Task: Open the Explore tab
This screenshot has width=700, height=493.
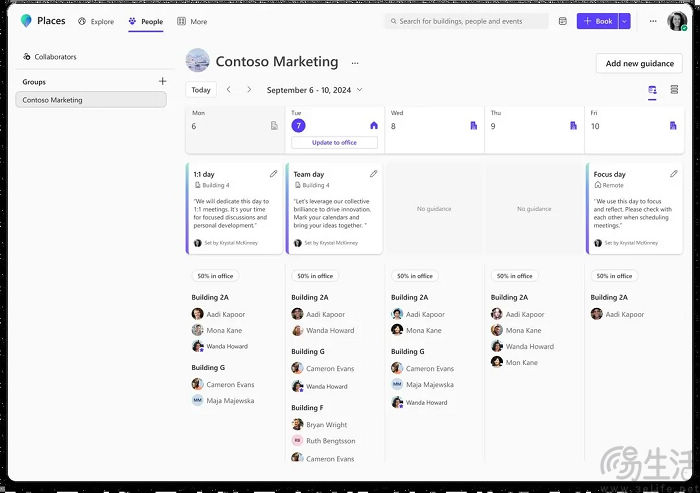Action: click(96, 21)
